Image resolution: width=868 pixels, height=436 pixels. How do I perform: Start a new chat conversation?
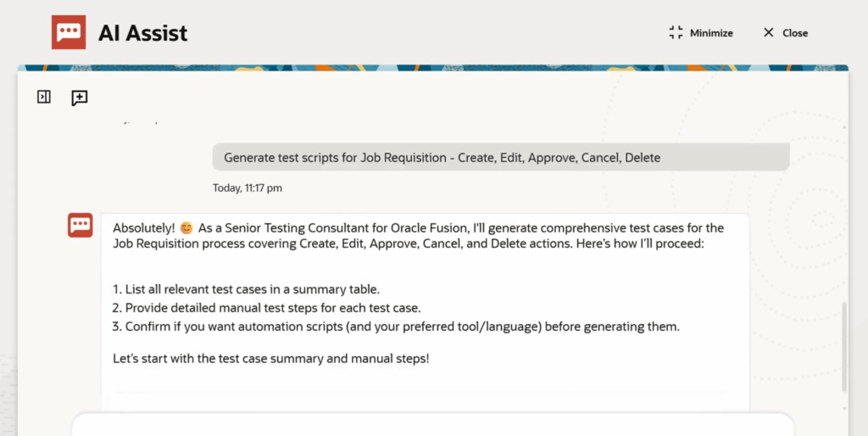80,98
